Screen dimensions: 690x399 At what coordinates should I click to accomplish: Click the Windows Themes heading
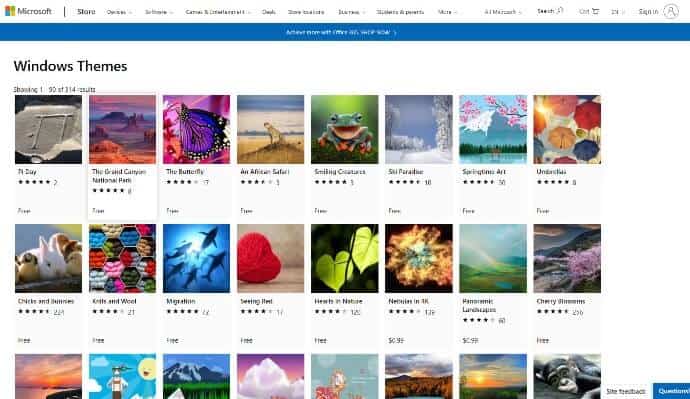pos(70,66)
